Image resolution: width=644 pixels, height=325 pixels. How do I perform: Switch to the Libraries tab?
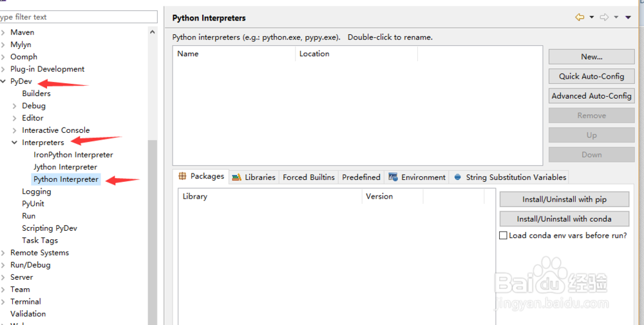pyautogui.click(x=253, y=177)
